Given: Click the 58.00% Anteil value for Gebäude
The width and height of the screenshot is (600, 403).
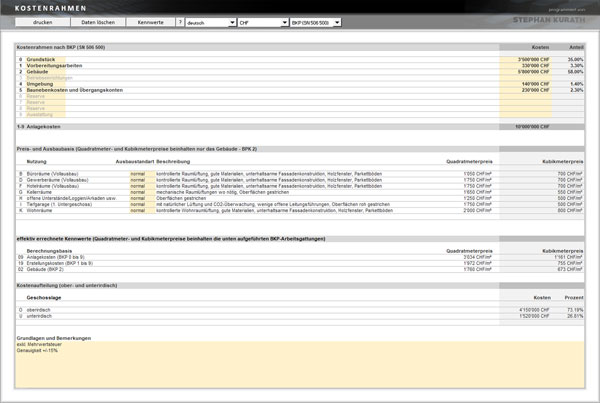Looking at the screenshot, I should (x=575, y=72).
